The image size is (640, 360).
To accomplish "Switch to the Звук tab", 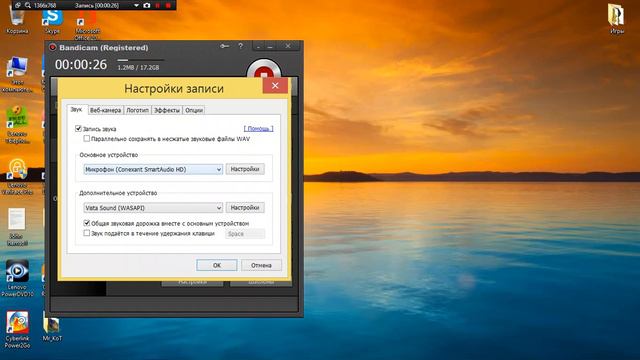I will 76,109.
